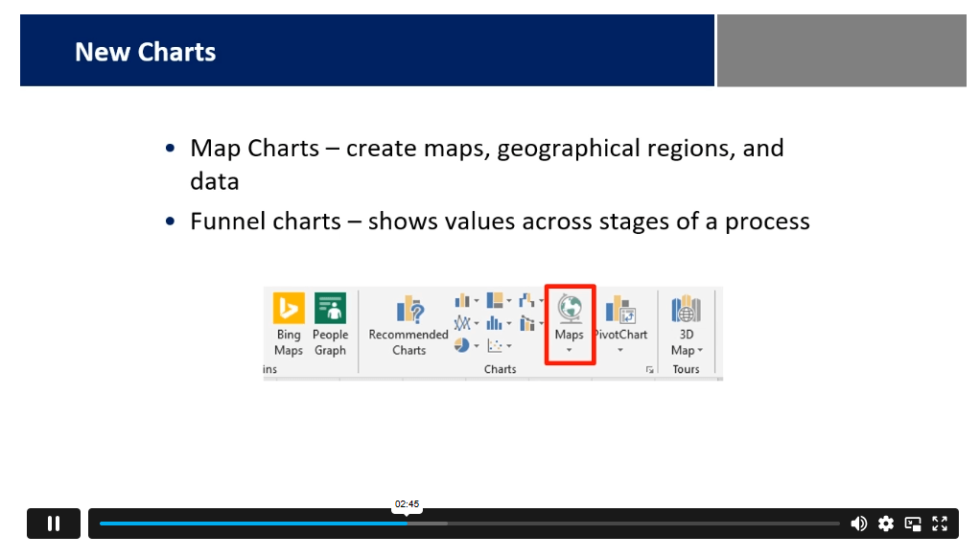Click the line chart icon
Screen dimensions: 980x559
[x=462, y=322]
